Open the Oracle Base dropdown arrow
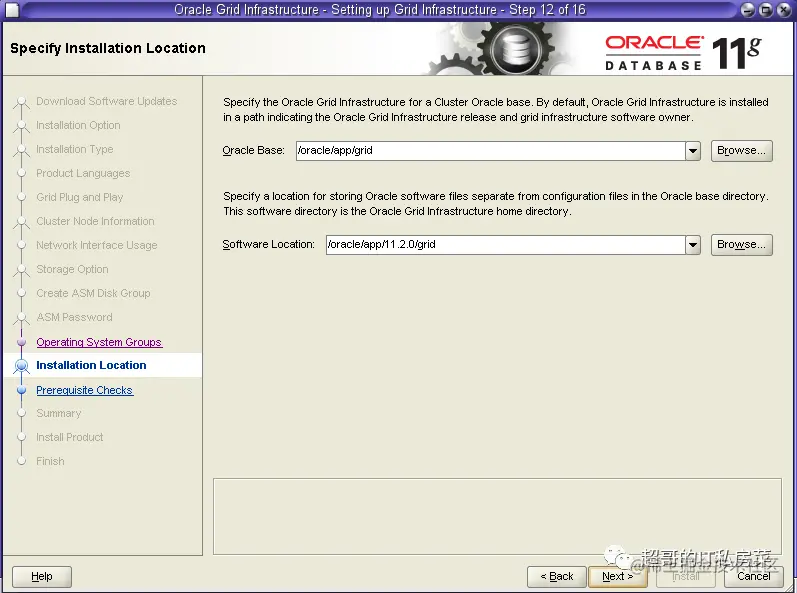Image resolution: width=797 pixels, height=593 pixels. pyautogui.click(x=692, y=151)
